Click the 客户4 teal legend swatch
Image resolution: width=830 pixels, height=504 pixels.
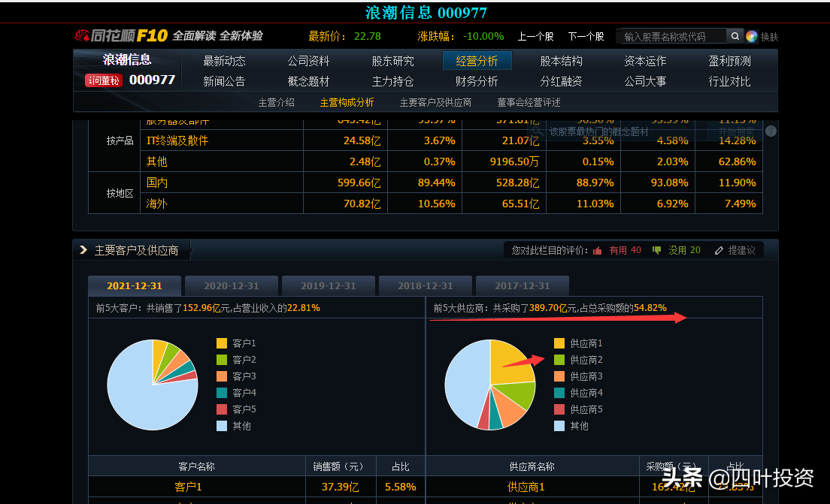point(222,392)
